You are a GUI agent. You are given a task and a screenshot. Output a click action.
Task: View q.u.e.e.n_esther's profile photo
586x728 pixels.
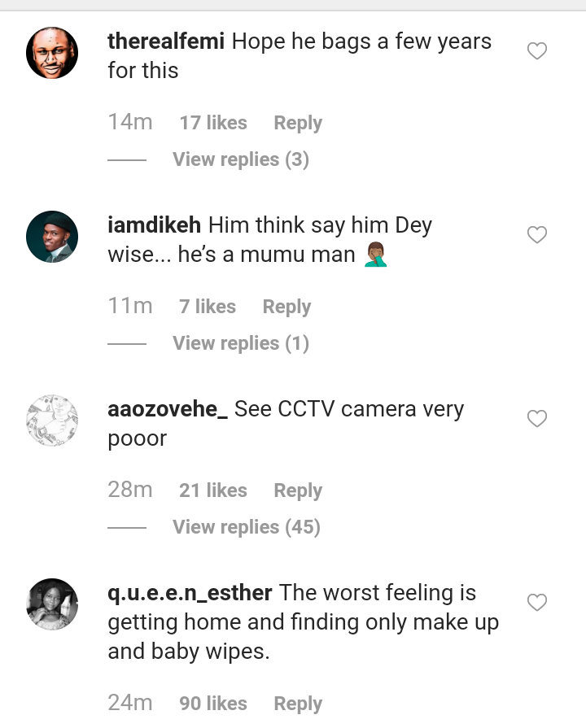coord(52,604)
